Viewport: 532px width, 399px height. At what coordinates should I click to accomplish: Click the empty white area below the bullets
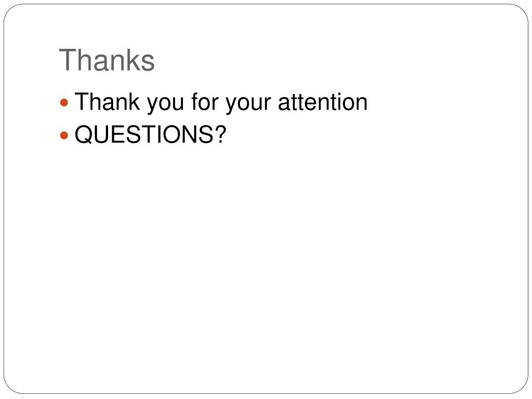coord(266,264)
